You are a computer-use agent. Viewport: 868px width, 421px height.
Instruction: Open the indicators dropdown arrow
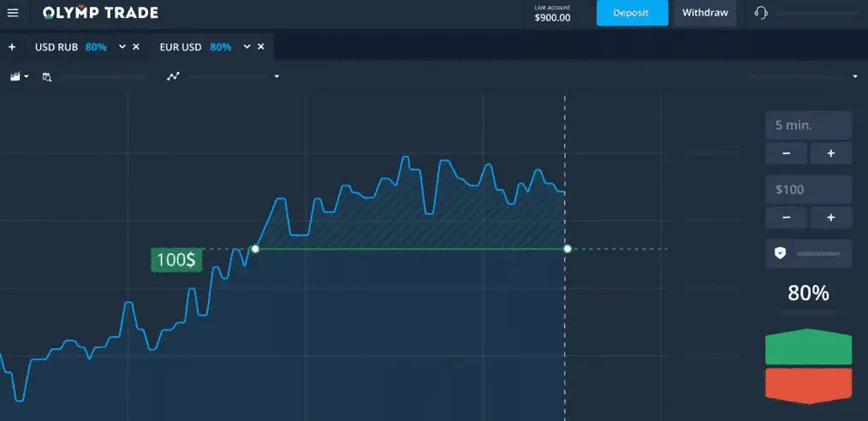coord(276,77)
